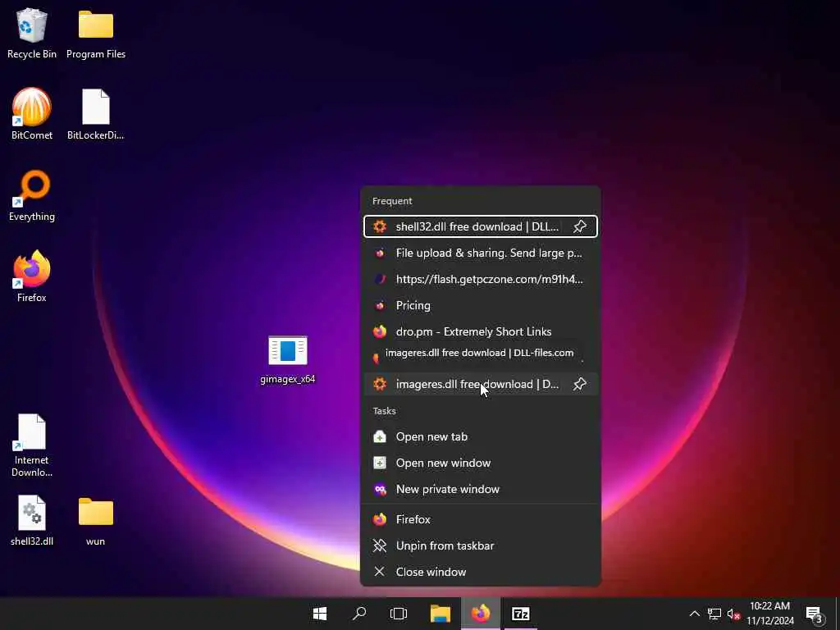Open File Explorer from the taskbar

(x=441, y=614)
